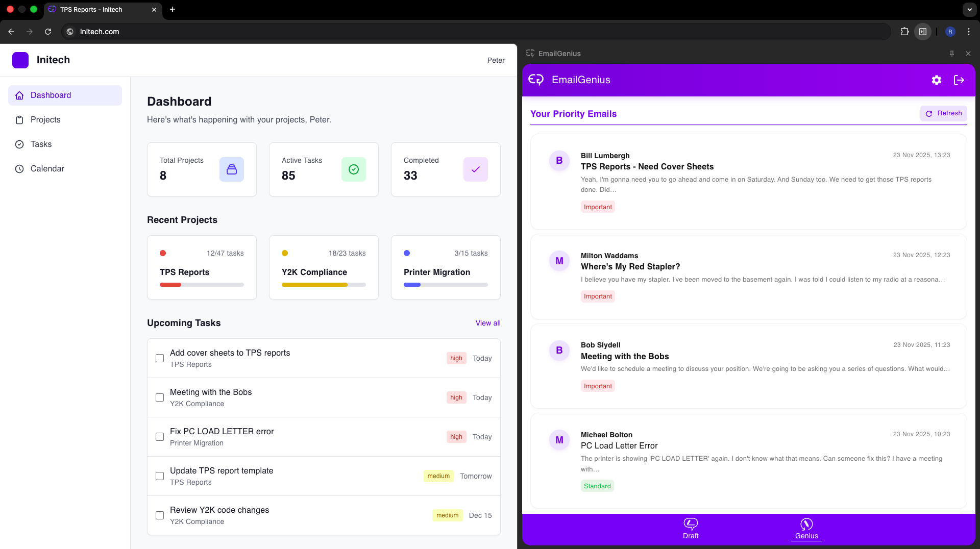
Task: Click the initech.com address bar
Action: 204,31
